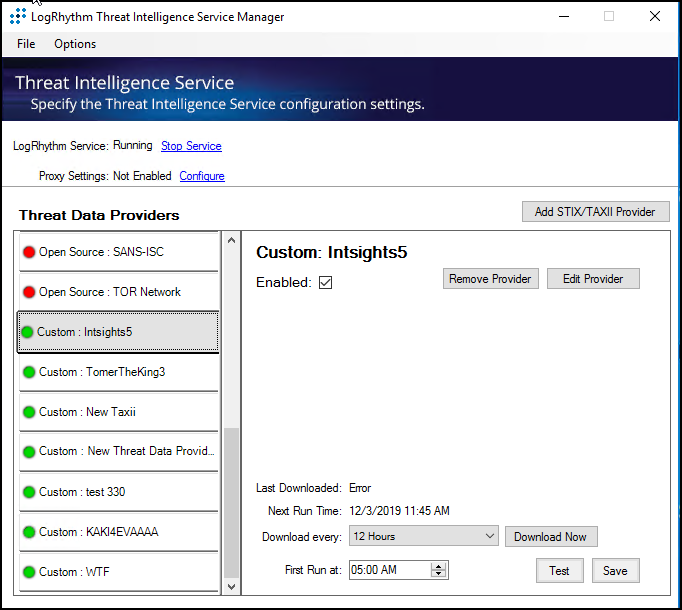
Task: Click red status dot for TOR Network
Action: (x=29, y=292)
